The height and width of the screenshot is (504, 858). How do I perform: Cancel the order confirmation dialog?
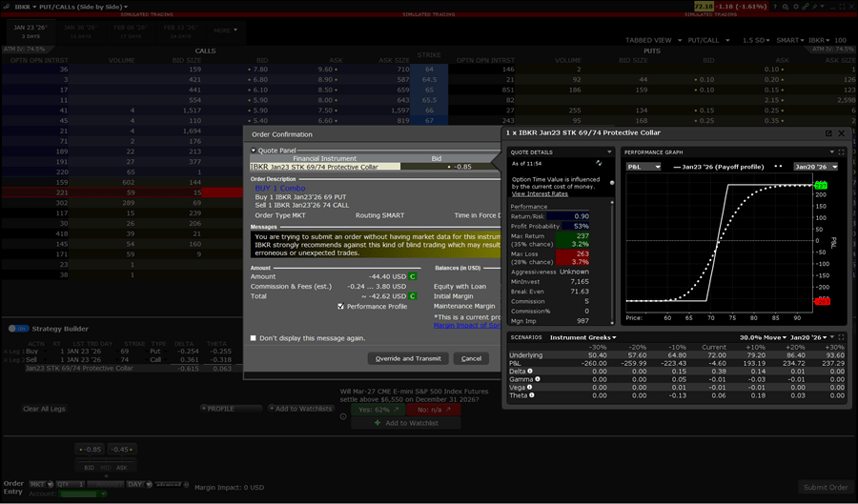tap(471, 358)
